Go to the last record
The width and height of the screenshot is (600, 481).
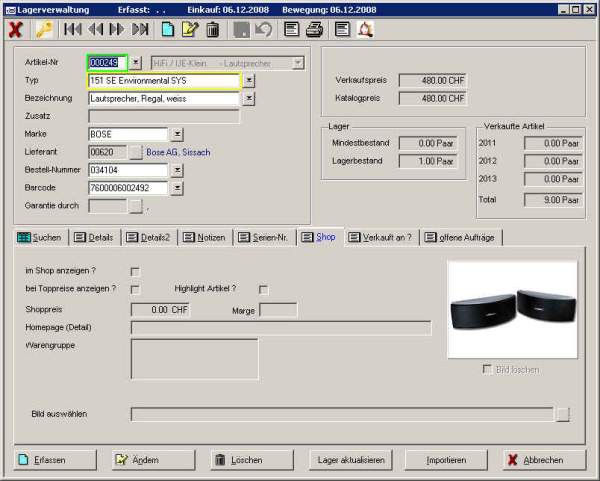pos(141,30)
